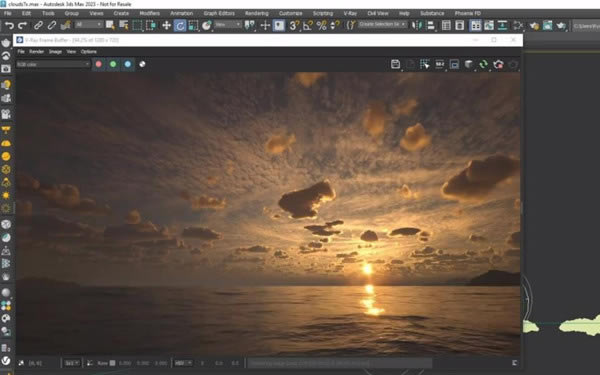Open the Rendering menu
This screenshot has width=600, height=375.
coord(257,13)
